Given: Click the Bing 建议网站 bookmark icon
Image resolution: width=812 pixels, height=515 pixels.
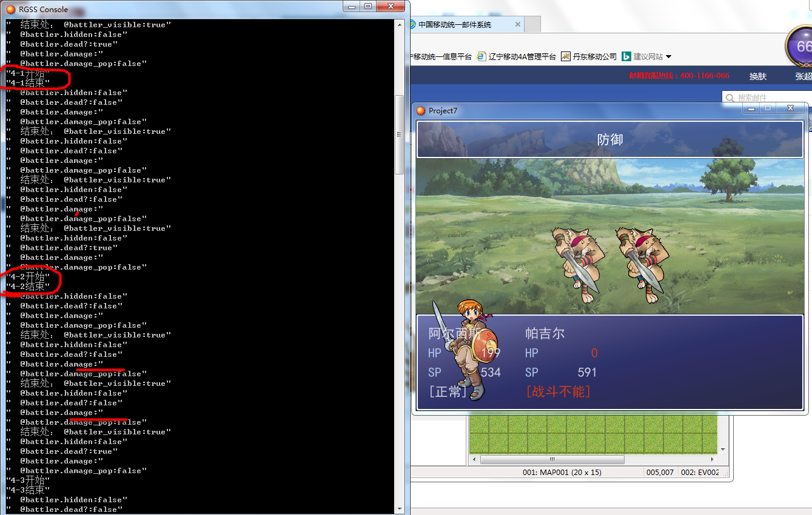Looking at the screenshot, I should [x=626, y=56].
